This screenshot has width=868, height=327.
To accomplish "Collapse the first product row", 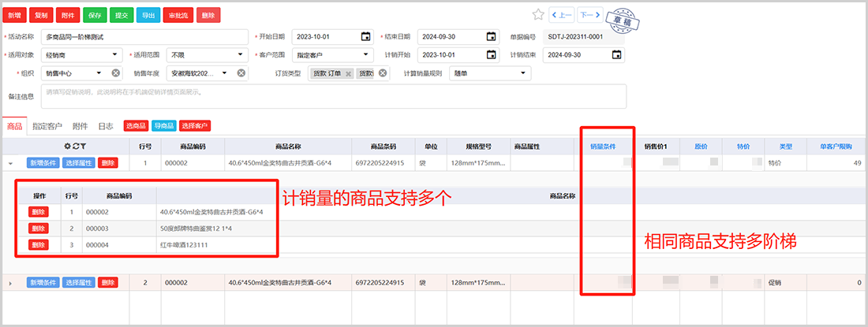I will [11, 163].
